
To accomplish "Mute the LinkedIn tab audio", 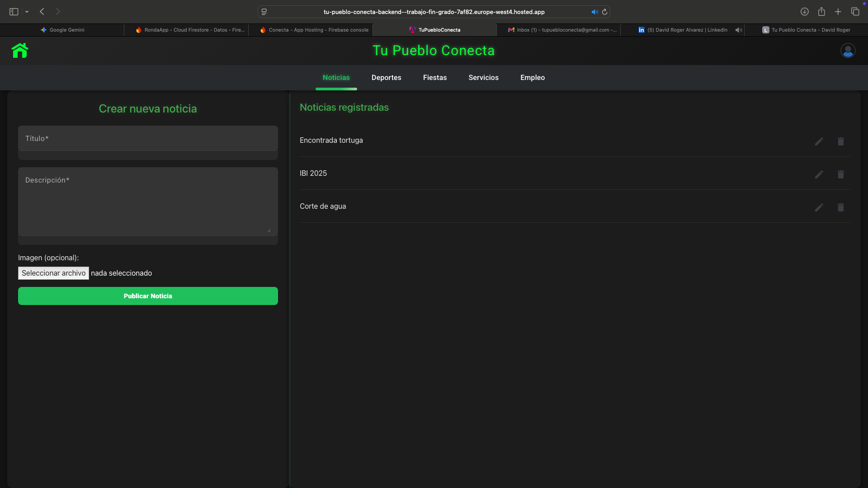I will 738,30.
